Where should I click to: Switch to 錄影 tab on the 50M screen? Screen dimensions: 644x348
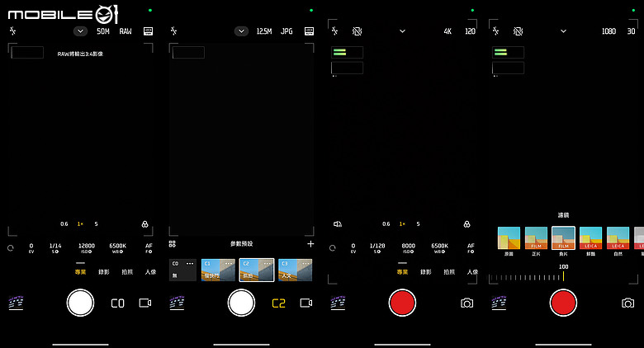click(104, 272)
